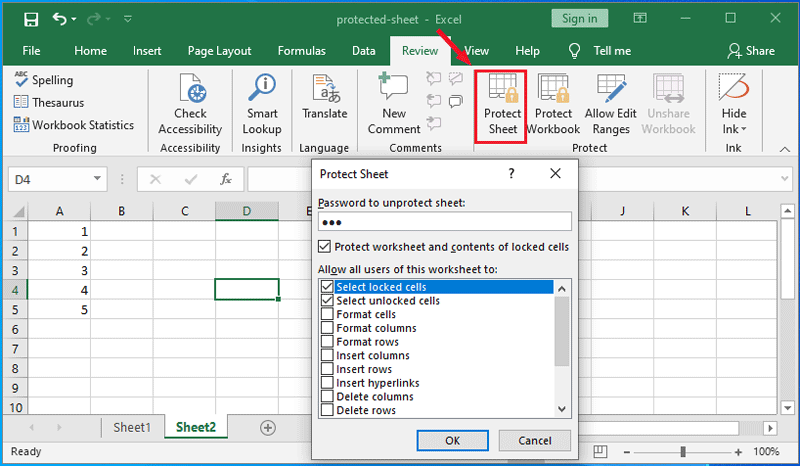The image size is (800, 466).
Task: Click Show All Comments icon
Action: [456, 101]
